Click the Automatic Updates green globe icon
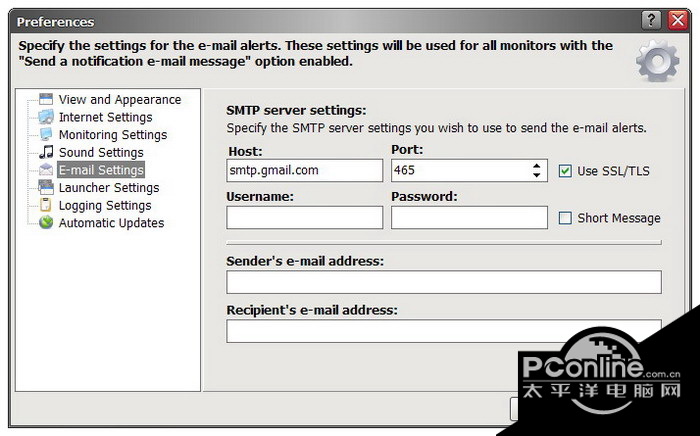The height and width of the screenshot is (436, 700). coord(46,222)
